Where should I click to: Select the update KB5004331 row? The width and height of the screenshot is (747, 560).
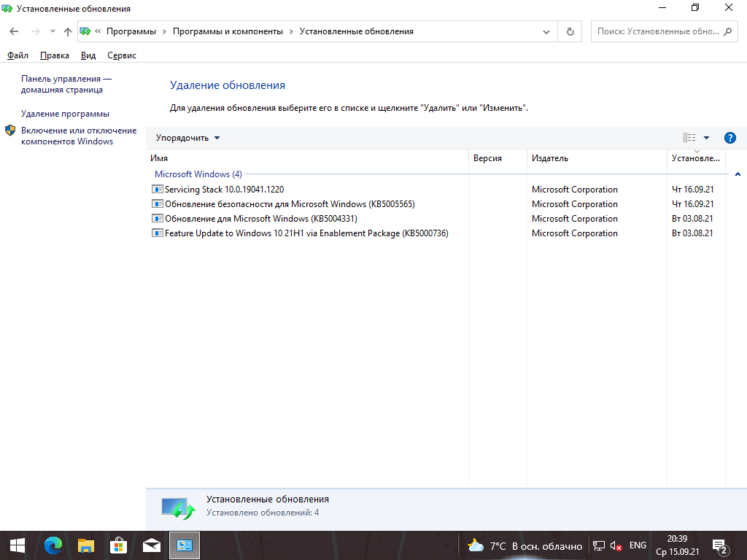(x=436, y=219)
